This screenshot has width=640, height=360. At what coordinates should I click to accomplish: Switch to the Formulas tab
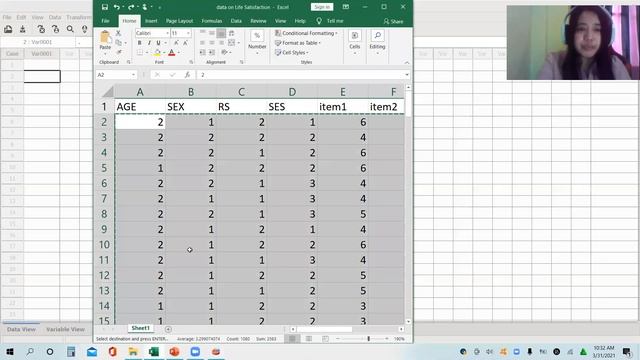pyautogui.click(x=212, y=21)
